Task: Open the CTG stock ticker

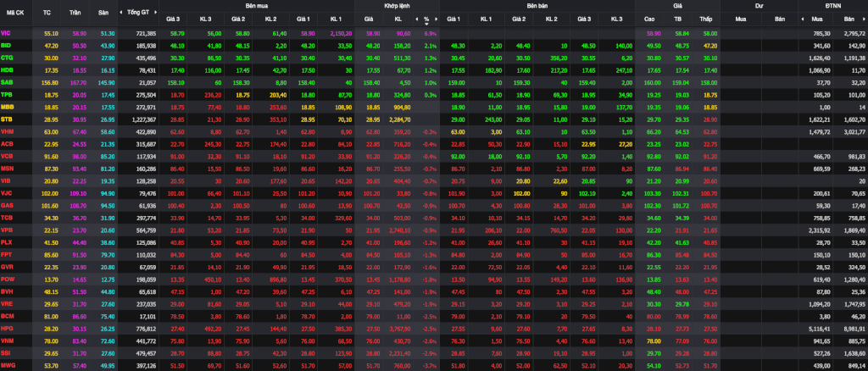Action: [7, 58]
